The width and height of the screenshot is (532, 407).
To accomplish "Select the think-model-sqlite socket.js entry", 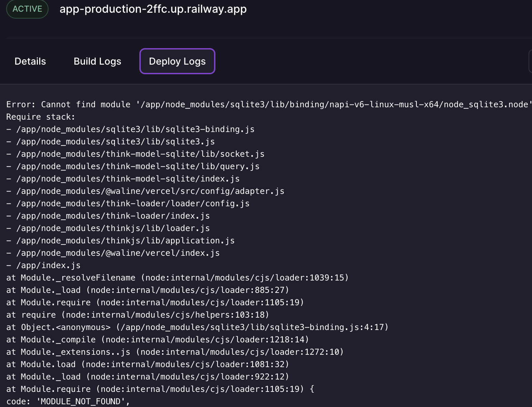I will (136, 154).
